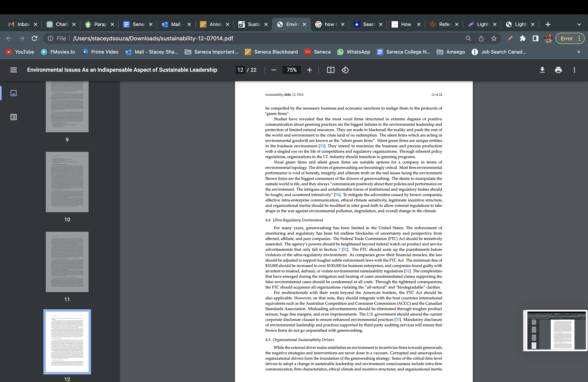Click the zoom out minus button

point(273,70)
